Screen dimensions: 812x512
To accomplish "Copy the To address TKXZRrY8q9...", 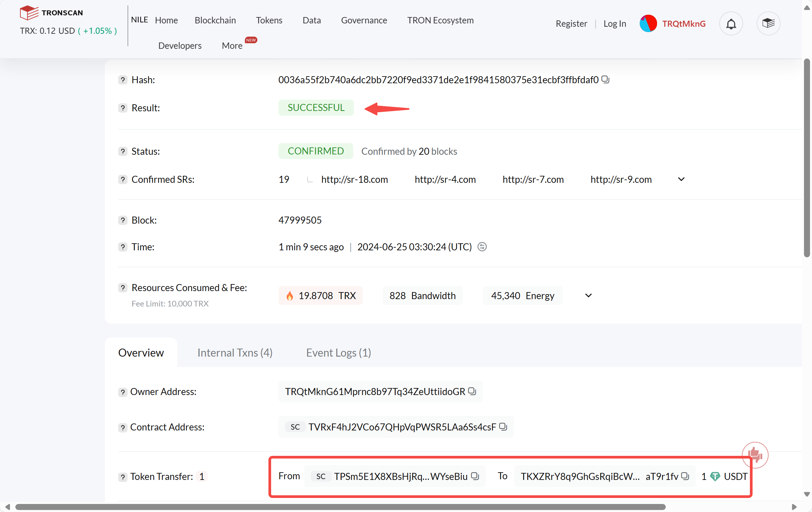I will point(685,476).
